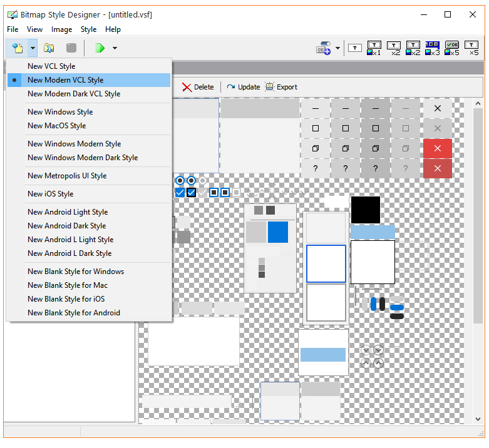Click the scroll down arrow of bitmap view
This screenshot has height=448, width=489.
click(x=478, y=419)
